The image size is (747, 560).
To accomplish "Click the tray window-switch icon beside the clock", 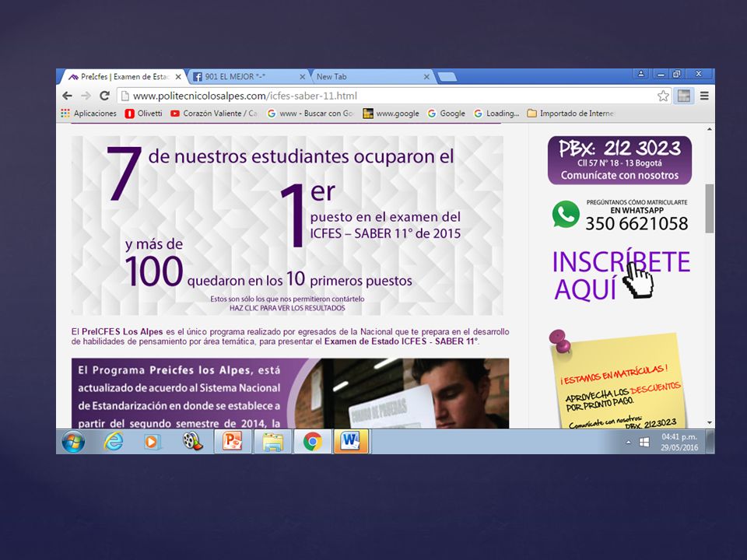I will (644, 443).
